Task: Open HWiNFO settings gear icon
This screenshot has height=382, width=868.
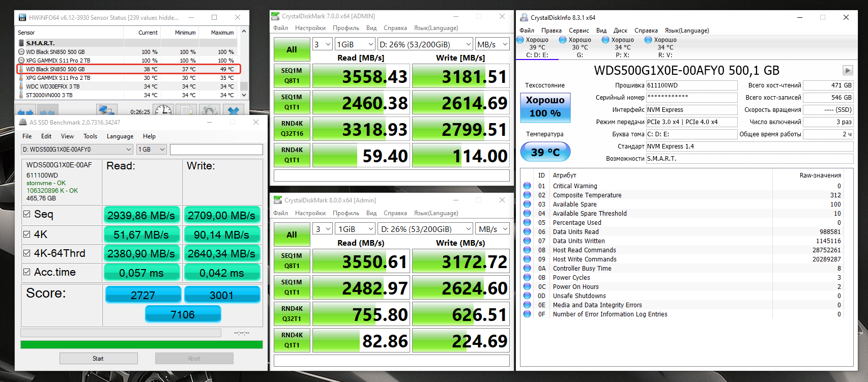Action: 209,110
